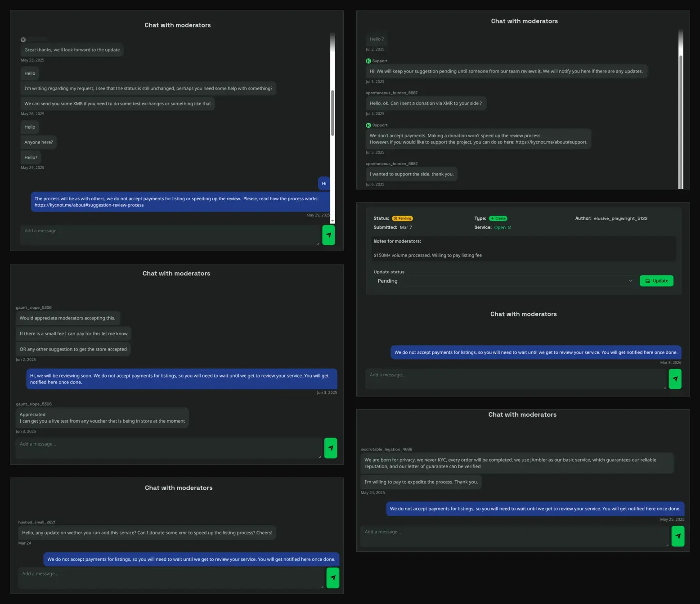The width and height of the screenshot is (700, 604).
Task: Open the Update status dropdown showing Pending
Action: (x=505, y=281)
